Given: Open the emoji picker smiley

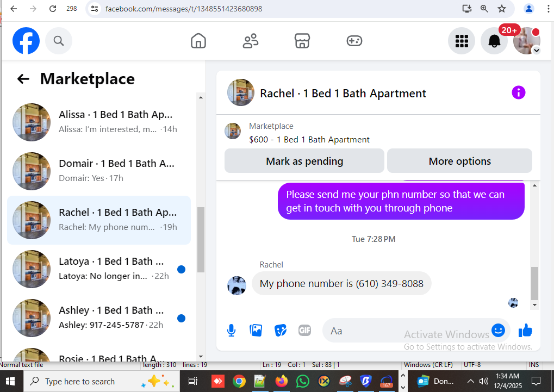Looking at the screenshot, I should 498,331.
